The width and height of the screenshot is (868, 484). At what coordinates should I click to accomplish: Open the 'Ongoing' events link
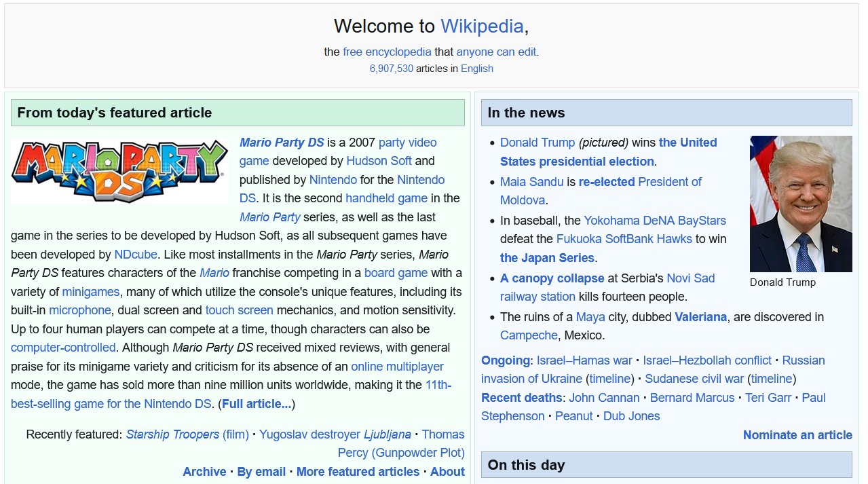(506, 360)
